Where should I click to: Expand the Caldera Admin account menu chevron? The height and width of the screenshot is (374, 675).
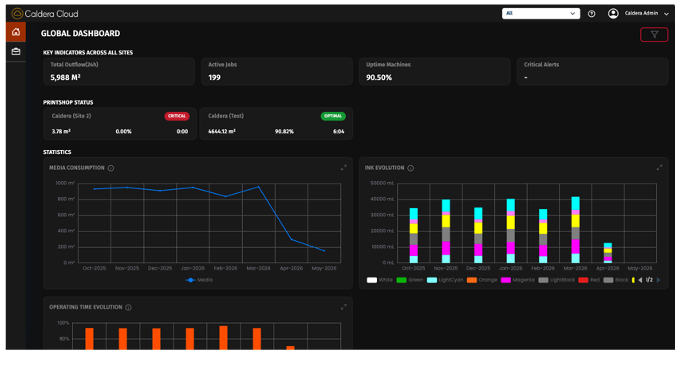(x=666, y=14)
